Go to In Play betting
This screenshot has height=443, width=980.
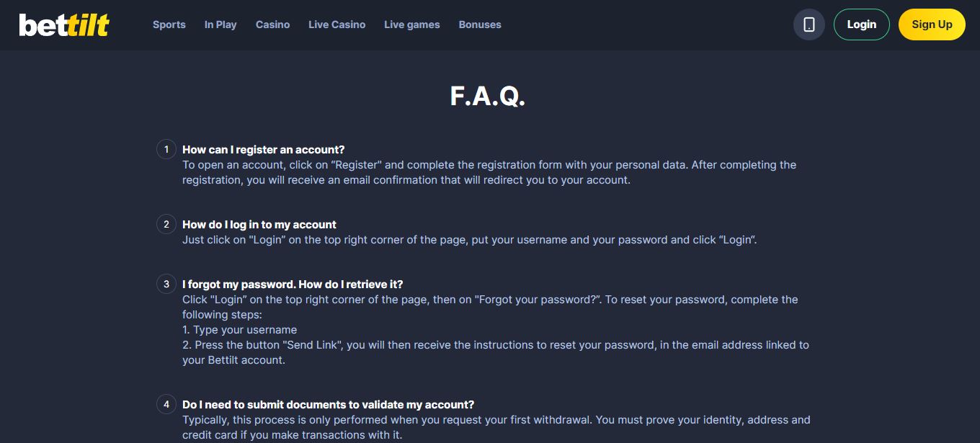click(220, 24)
